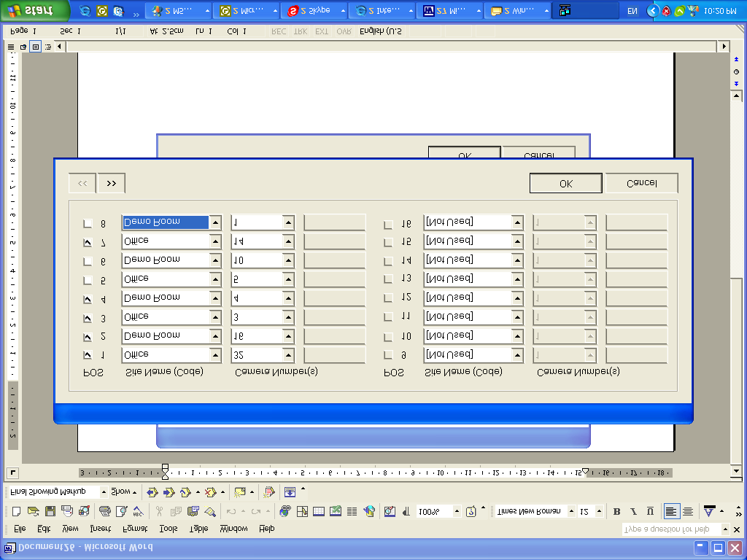Click the Show button on Reviewing toolbar
The height and width of the screenshot is (560, 747).
(123, 491)
